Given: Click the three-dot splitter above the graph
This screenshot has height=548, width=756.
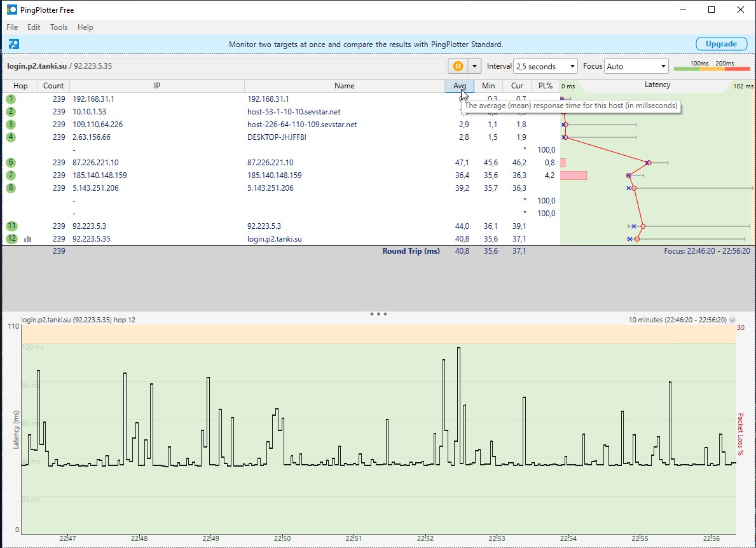Looking at the screenshot, I should point(378,314).
